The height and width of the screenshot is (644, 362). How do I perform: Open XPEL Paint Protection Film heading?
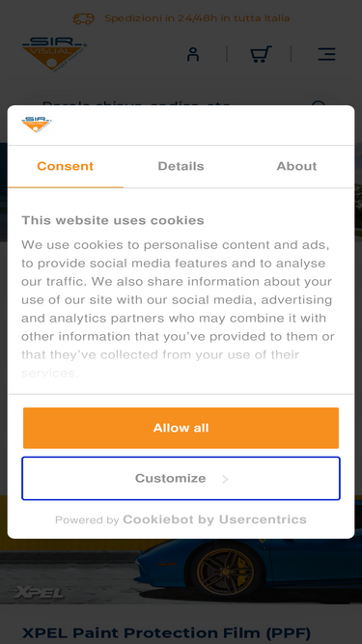(x=166, y=632)
